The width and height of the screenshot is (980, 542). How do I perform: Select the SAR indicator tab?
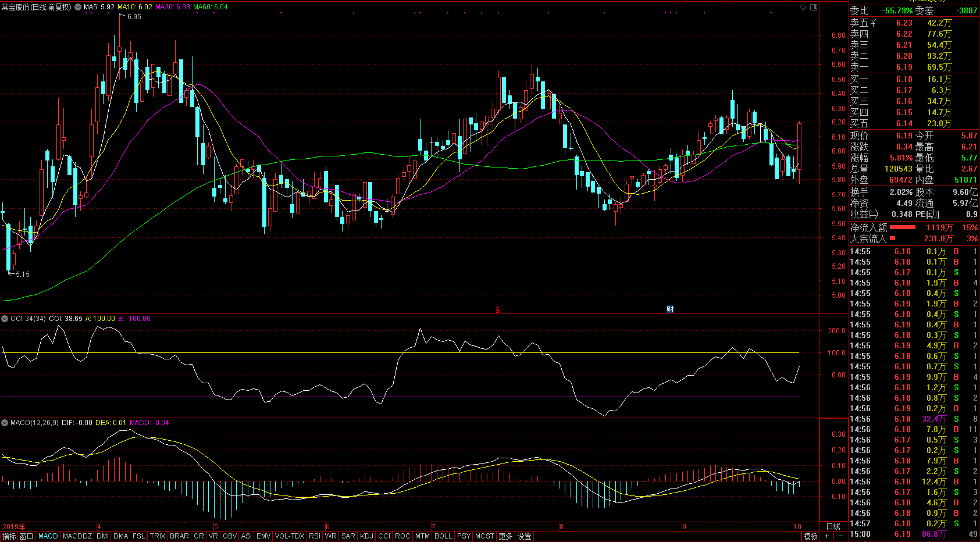pos(348,536)
